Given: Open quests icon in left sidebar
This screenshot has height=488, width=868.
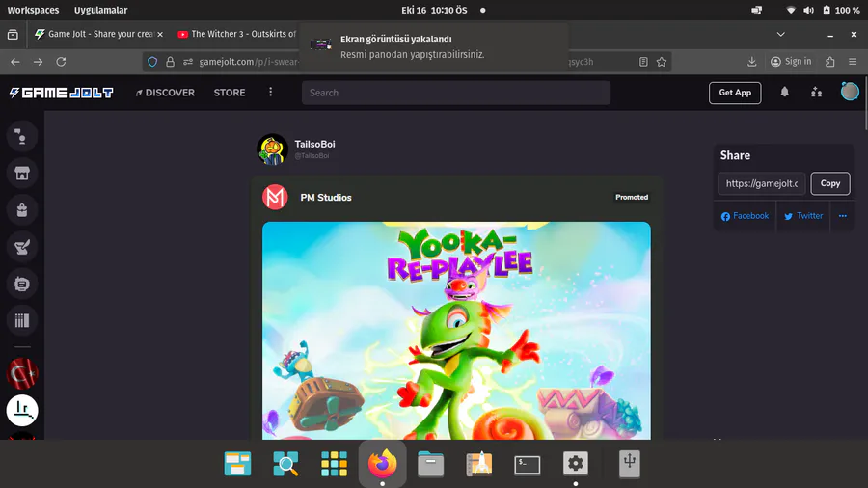Looking at the screenshot, I should 21,247.
